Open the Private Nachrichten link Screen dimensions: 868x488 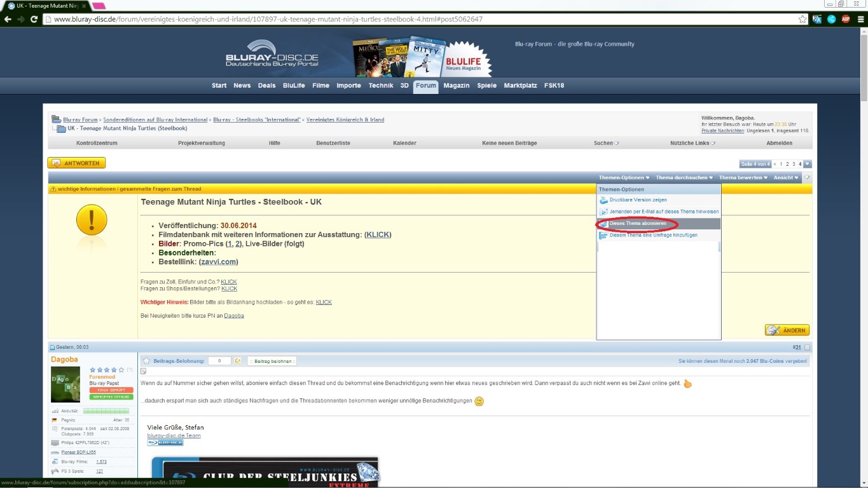pos(723,130)
